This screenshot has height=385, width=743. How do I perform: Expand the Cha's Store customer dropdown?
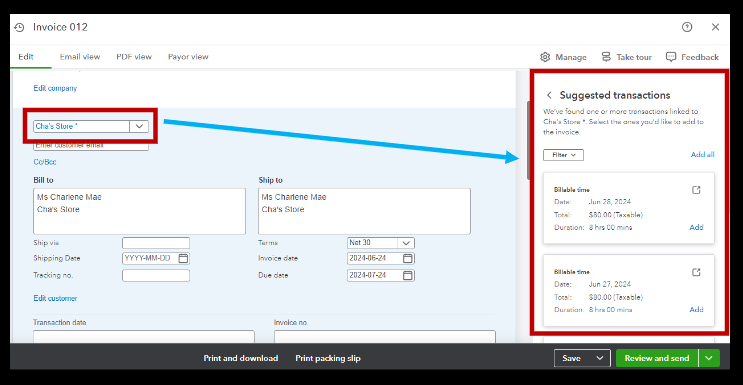139,126
